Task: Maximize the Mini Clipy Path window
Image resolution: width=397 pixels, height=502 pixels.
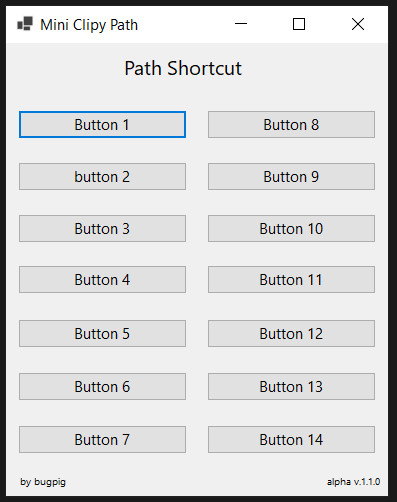Action: point(299,24)
